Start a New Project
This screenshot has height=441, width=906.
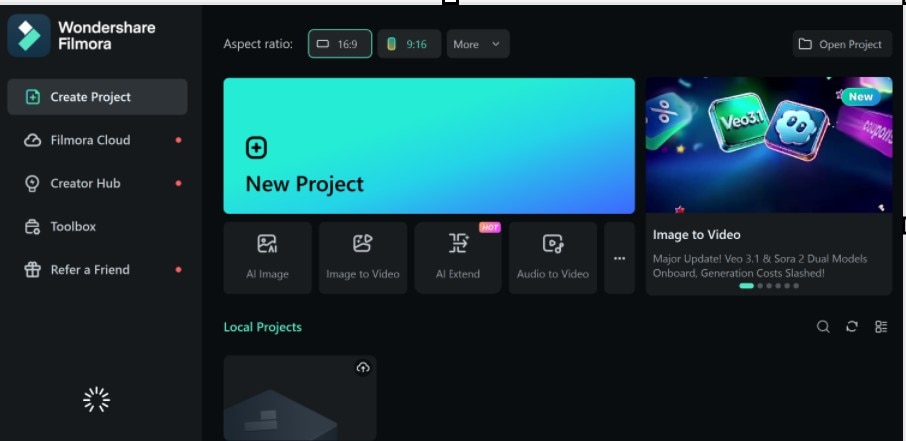429,146
